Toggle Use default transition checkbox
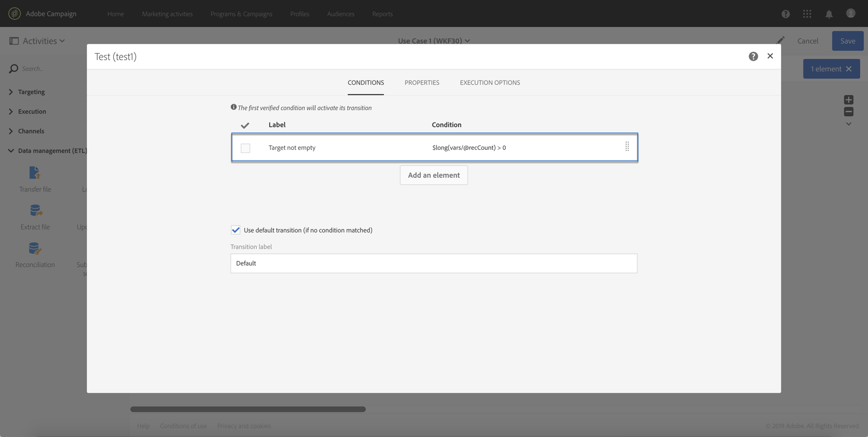 point(236,230)
